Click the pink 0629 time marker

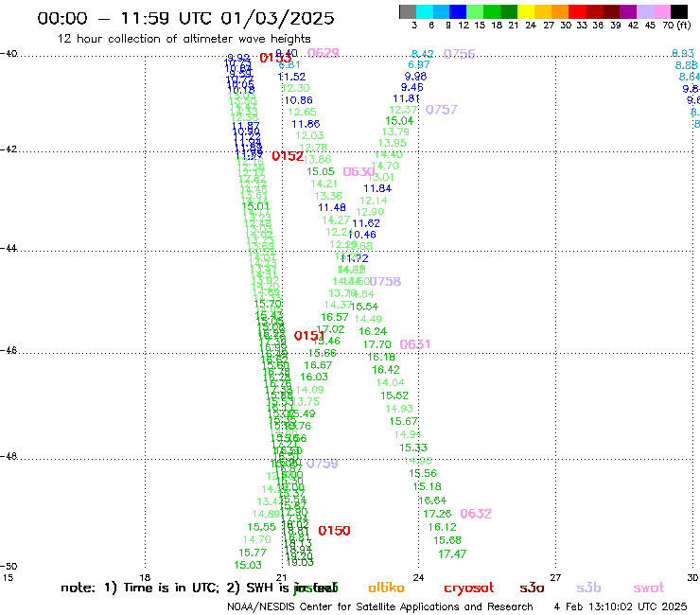click(x=324, y=53)
